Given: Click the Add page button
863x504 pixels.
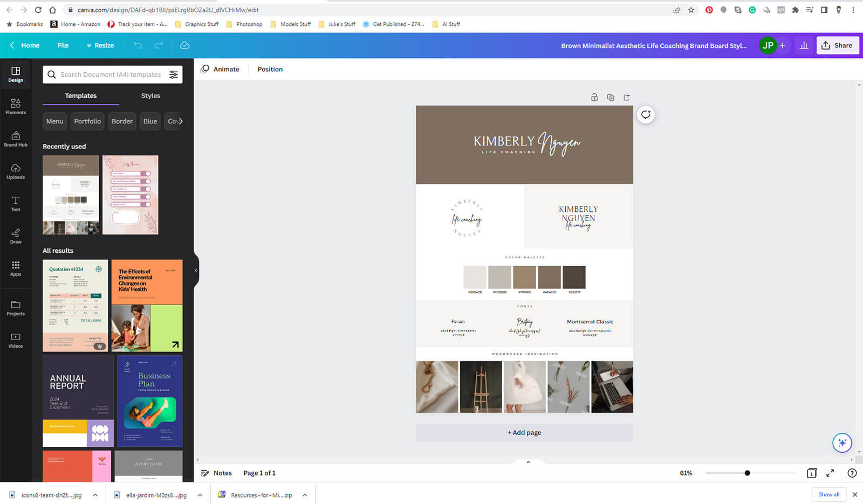Looking at the screenshot, I should [524, 432].
